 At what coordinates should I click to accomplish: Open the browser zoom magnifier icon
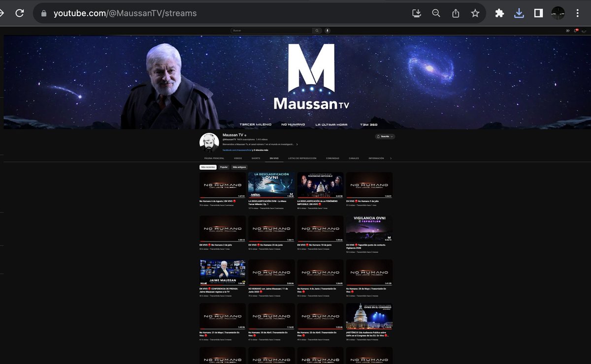point(436,13)
